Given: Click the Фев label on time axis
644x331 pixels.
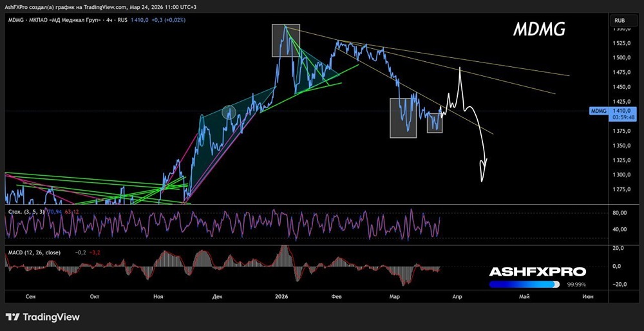Looking at the screenshot, I should 337,296.
